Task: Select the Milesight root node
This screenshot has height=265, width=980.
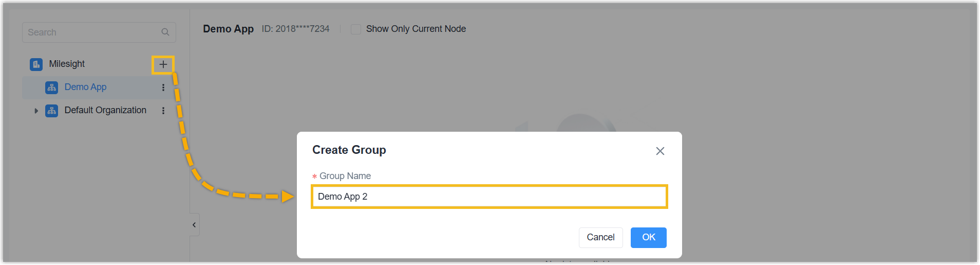Action: click(67, 64)
